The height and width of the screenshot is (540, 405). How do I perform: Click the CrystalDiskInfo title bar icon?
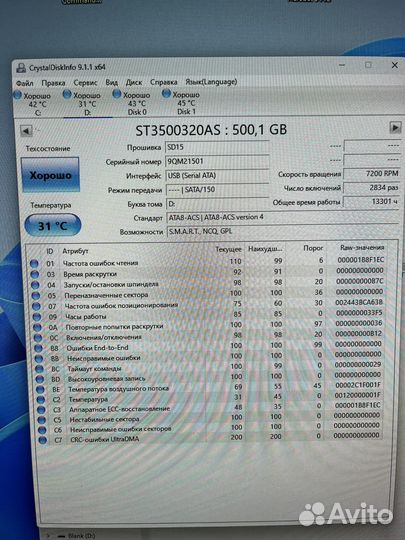pyautogui.click(x=21, y=68)
